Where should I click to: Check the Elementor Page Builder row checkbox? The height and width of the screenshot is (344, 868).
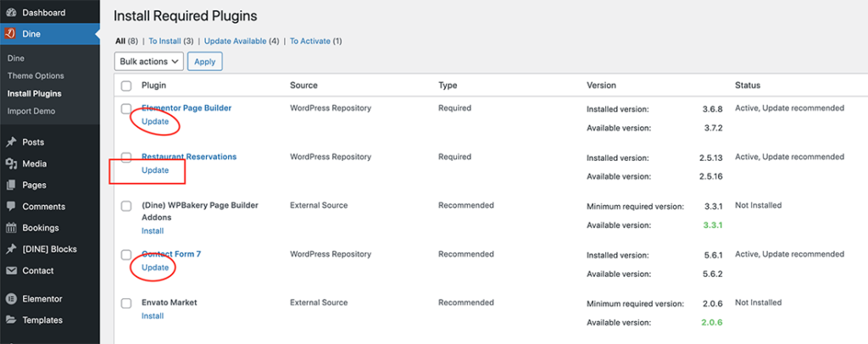coord(126,109)
